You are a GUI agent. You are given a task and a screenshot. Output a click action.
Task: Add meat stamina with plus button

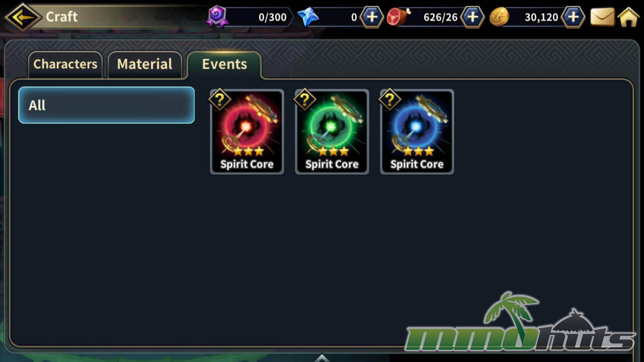click(x=472, y=17)
